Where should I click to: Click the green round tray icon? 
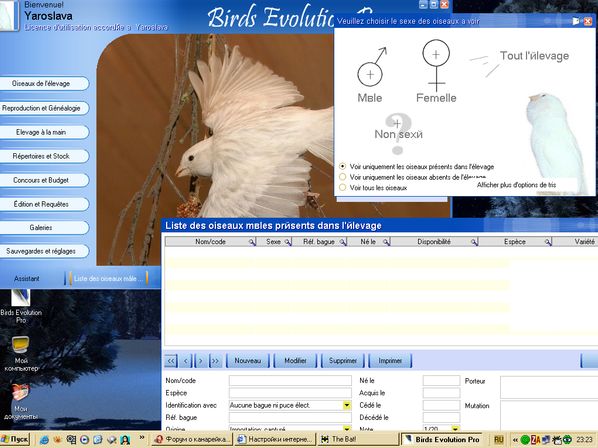[x=526, y=440]
